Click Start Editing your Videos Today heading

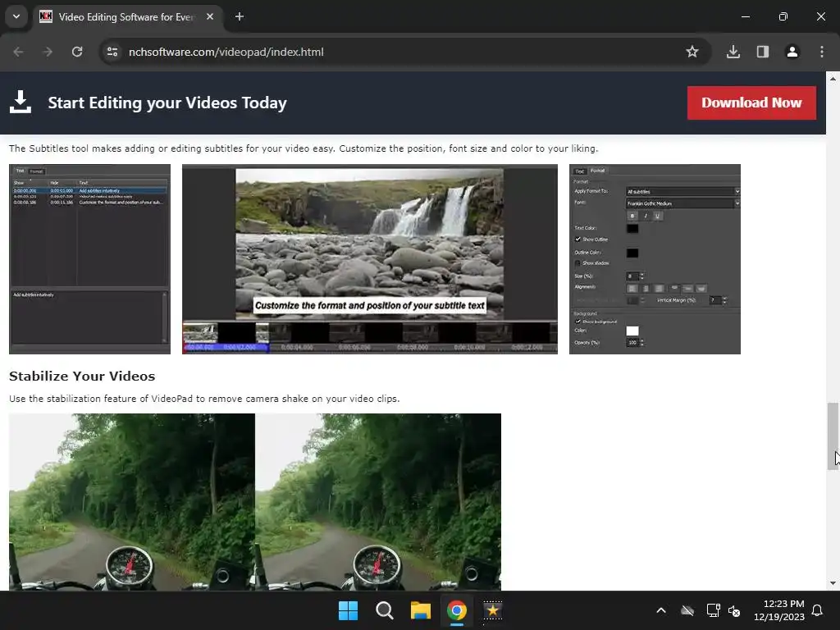coord(167,103)
